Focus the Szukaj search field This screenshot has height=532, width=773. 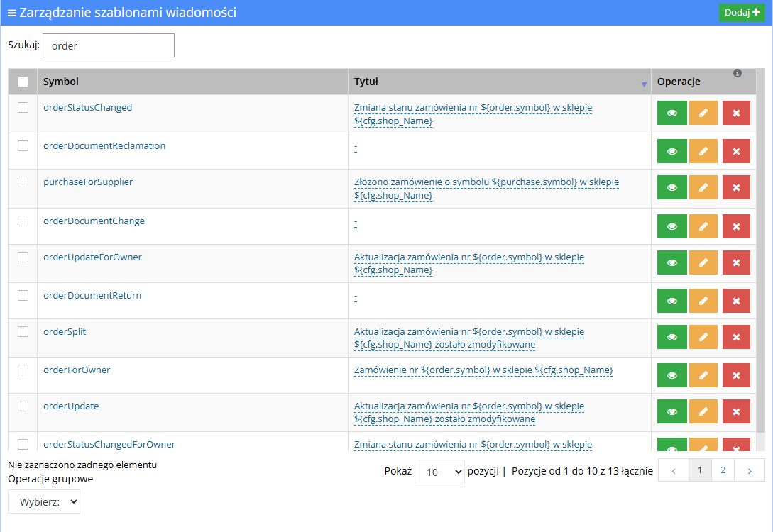[x=109, y=45]
